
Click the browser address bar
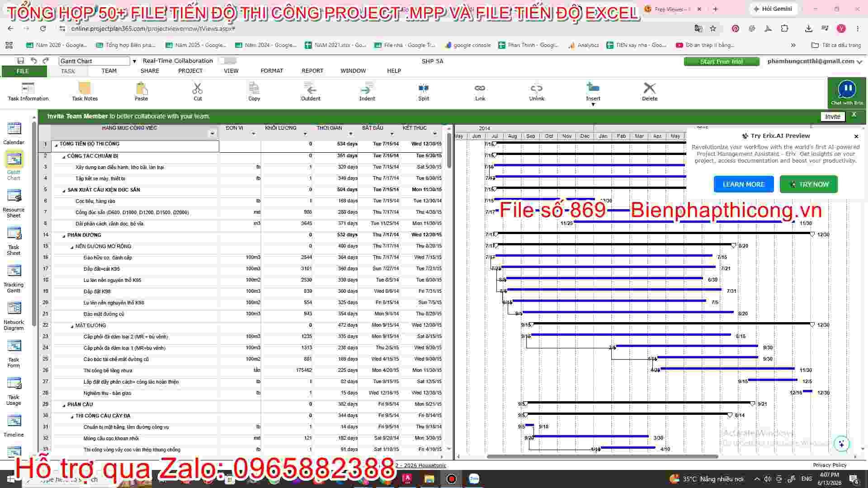click(380, 28)
